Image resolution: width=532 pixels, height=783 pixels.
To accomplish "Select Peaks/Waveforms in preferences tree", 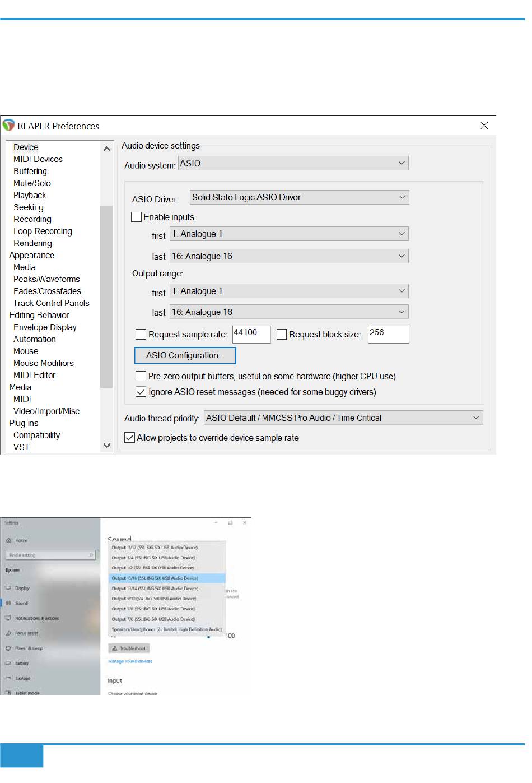I will (x=46, y=279).
